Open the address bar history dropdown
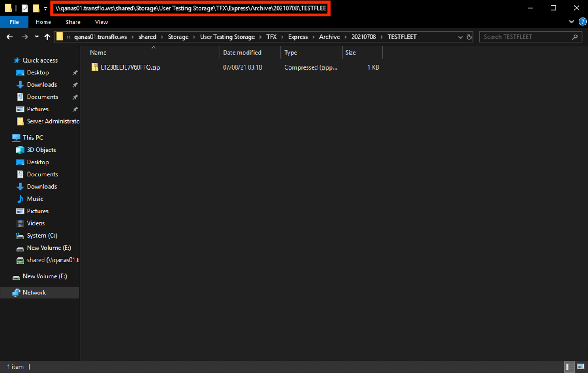Image resolution: width=588 pixels, height=373 pixels. click(460, 37)
